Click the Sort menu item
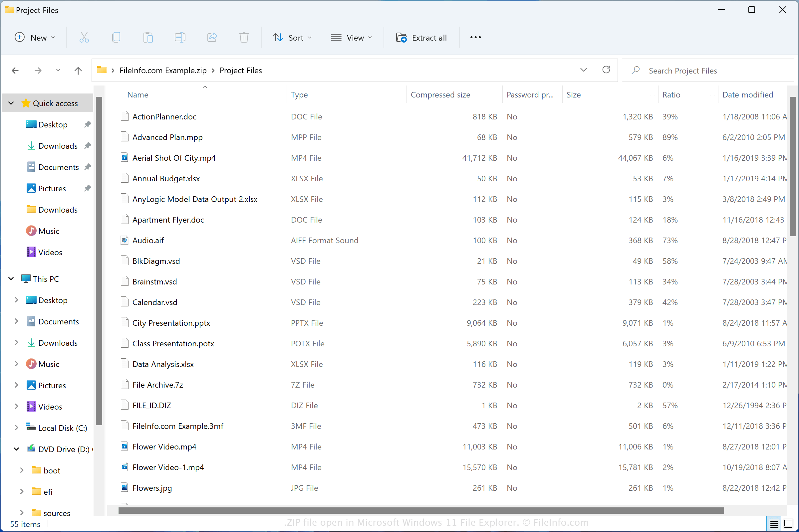 [x=293, y=37]
